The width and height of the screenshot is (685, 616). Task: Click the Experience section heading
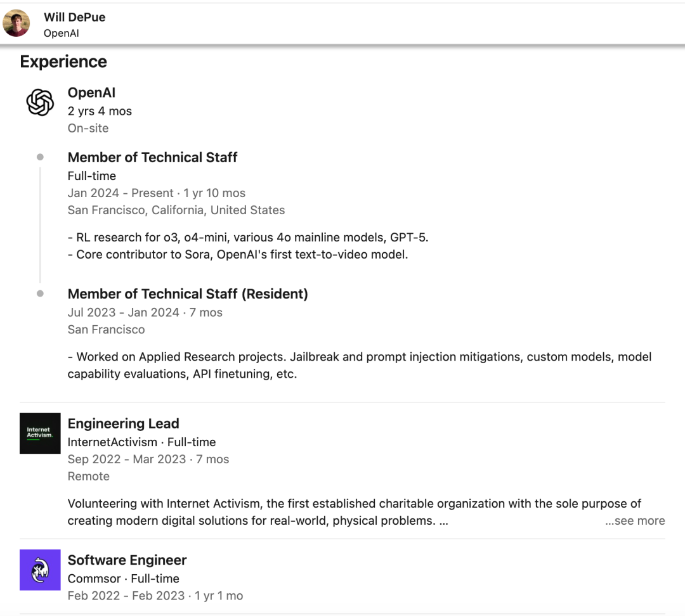(63, 61)
